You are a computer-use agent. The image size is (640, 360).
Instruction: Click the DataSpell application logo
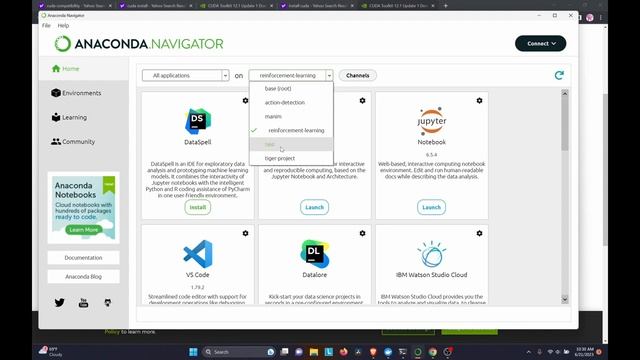(198, 121)
